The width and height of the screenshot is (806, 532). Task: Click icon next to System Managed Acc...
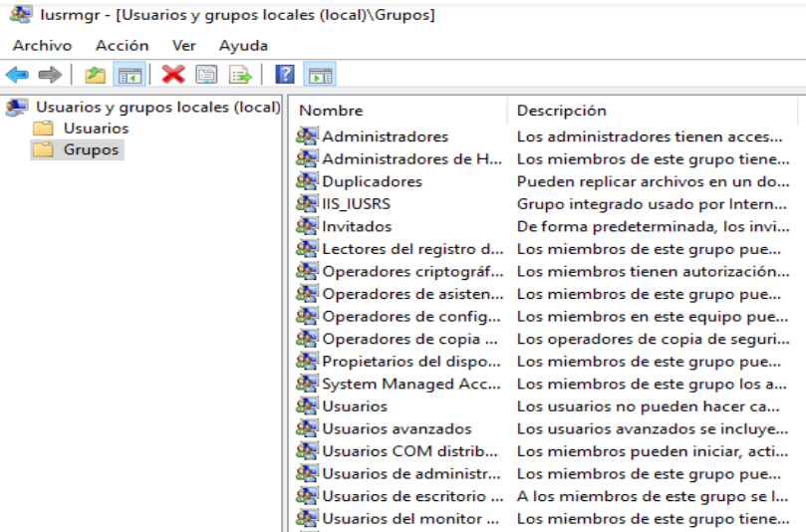point(307,384)
